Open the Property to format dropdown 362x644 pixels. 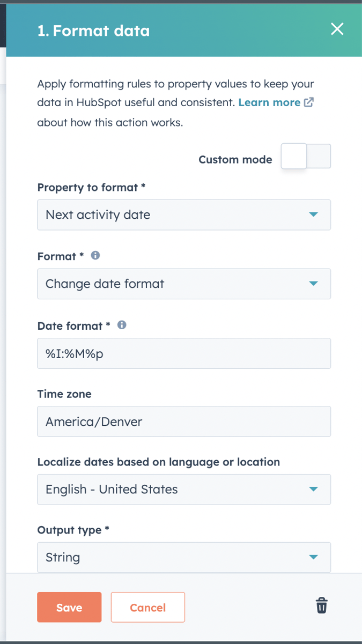tap(184, 214)
